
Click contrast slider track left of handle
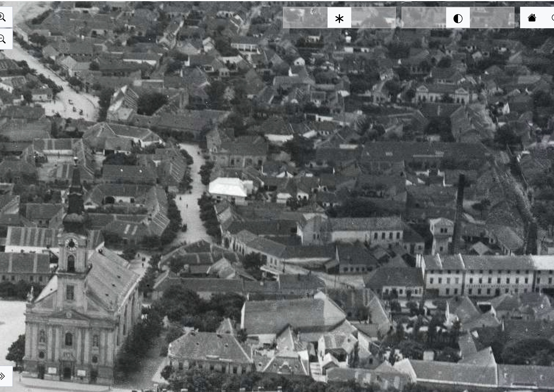click(424, 18)
